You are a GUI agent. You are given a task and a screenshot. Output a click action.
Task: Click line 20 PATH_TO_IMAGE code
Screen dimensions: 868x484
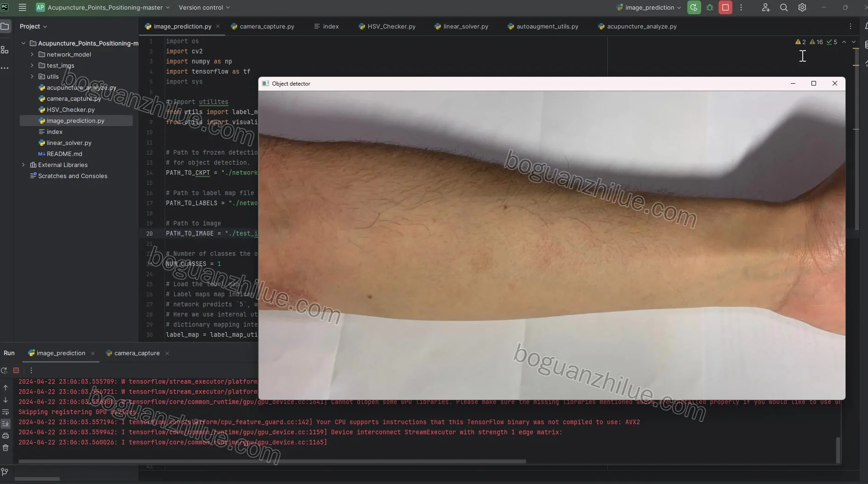(211, 233)
